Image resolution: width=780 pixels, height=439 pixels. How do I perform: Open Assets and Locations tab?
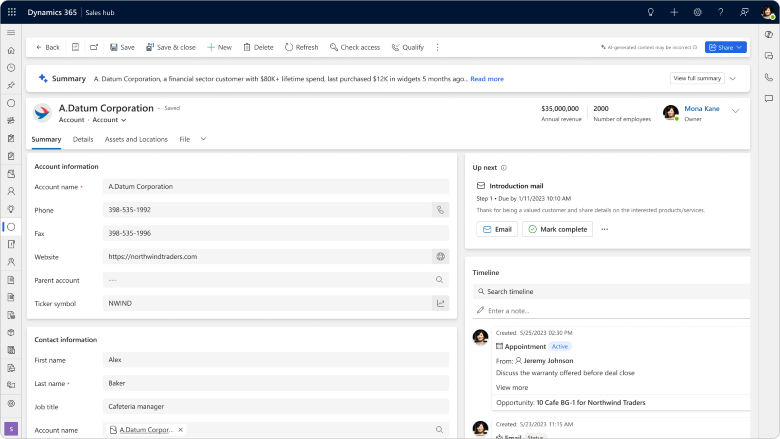pos(136,139)
